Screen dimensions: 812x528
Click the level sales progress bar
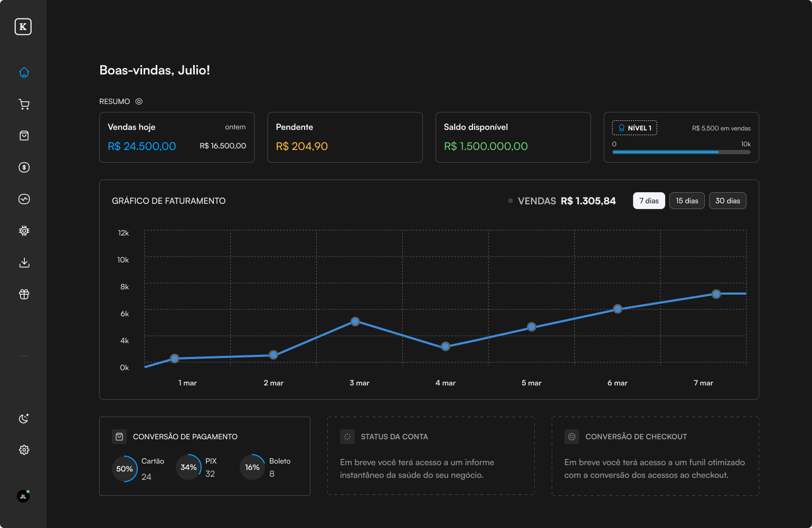pos(681,152)
